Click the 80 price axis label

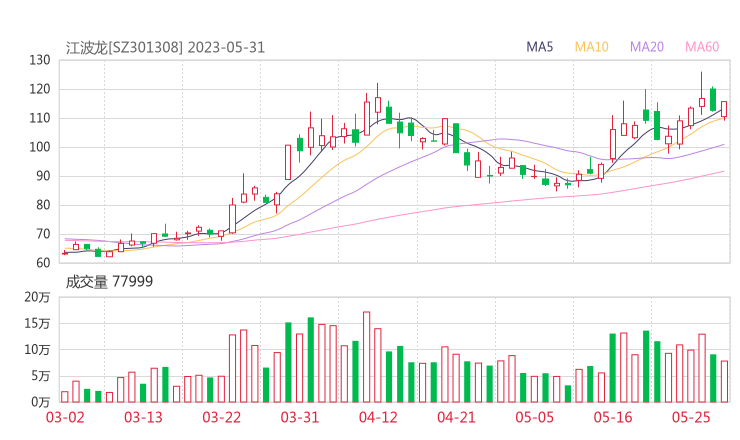(x=43, y=205)
